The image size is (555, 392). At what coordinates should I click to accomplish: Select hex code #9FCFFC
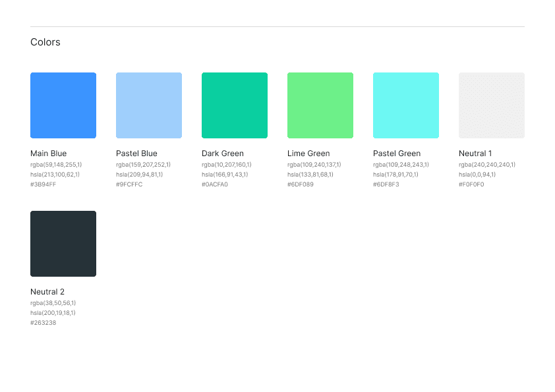pyautogui.click(x=129, y=184)
